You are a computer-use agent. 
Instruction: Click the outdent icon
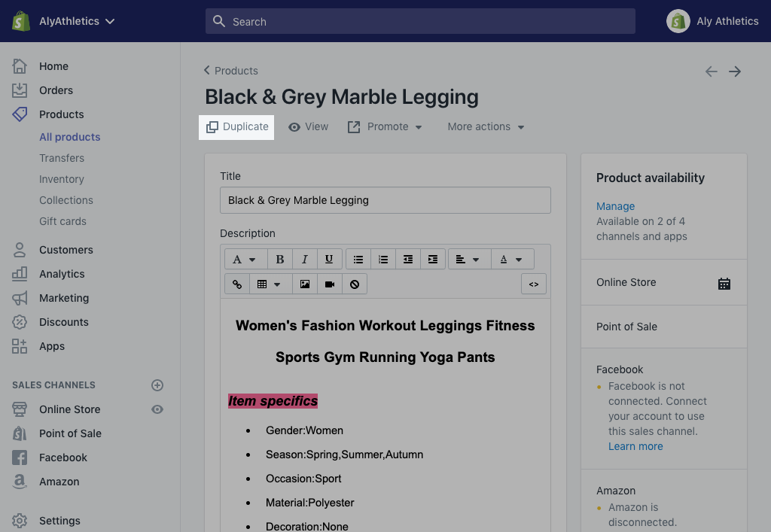tap(408, 260)
